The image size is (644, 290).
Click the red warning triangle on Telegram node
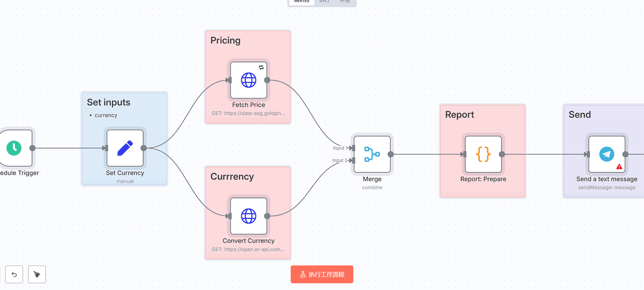[x=619, y=167]
